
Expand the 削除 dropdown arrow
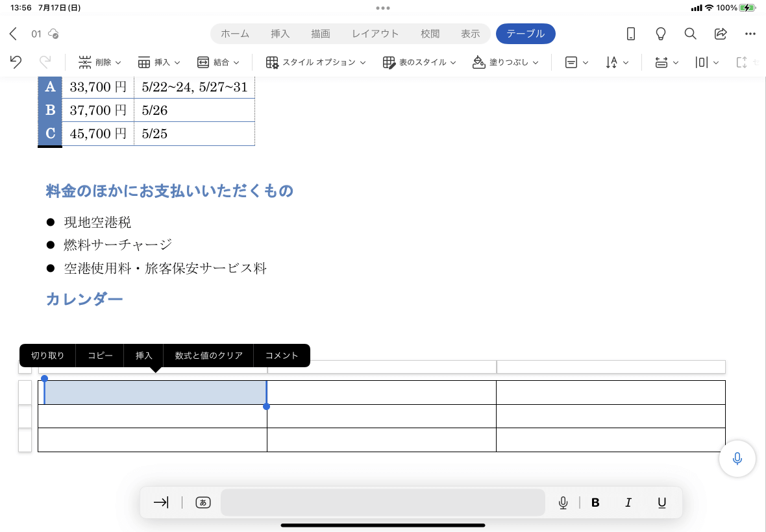tap(118, 63)
